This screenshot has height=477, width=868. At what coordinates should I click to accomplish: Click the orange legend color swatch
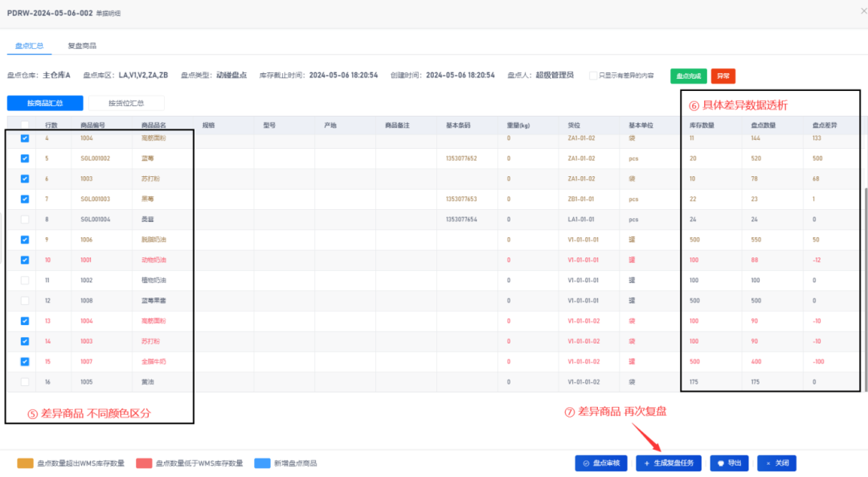coord(25,463)
